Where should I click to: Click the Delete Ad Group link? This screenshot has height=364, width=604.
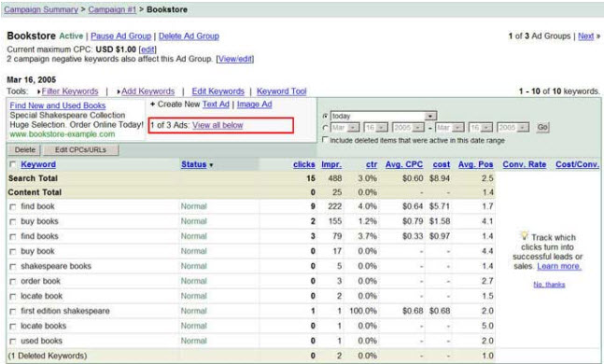[x=189, y=36]
